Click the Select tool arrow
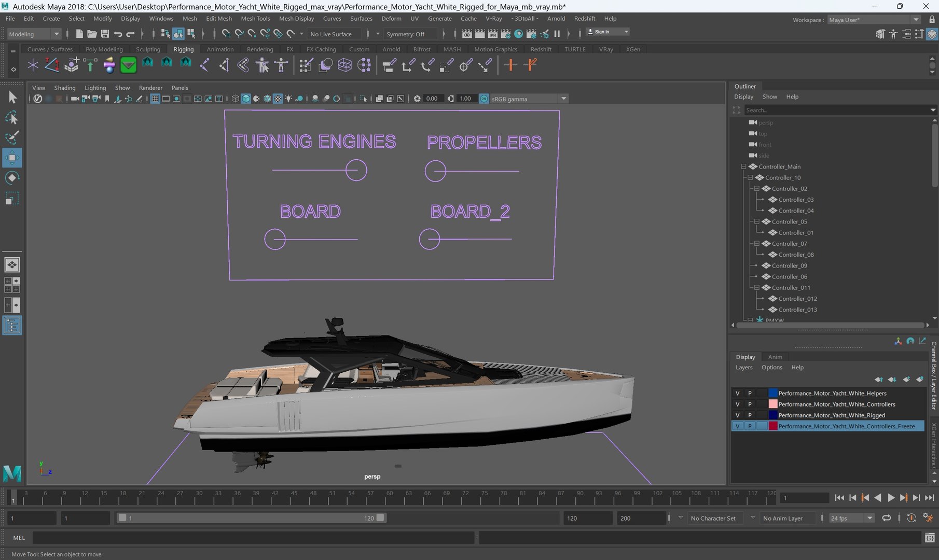 pyautogui.click(x=12, y=97)
